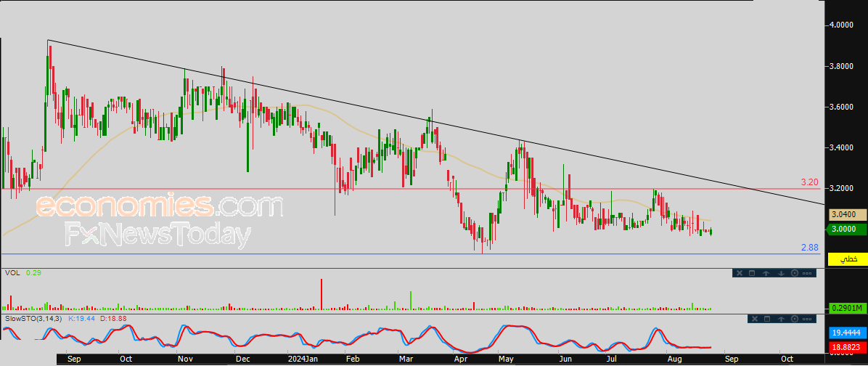This screenshot has width=868, height=366.
Task: Click the Mar timeline label
Action: pyautogui.click(x=407, y=359)
